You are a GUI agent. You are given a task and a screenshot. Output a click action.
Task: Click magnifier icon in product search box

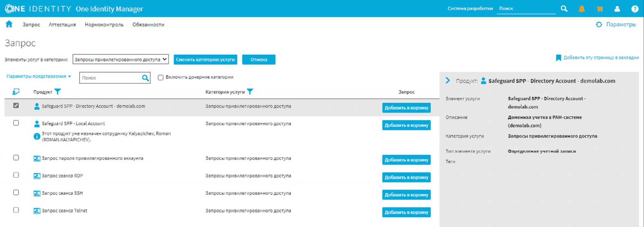[146, 78]
